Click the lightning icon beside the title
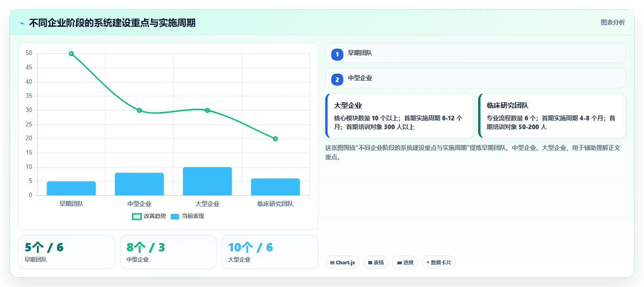This screenshot has height=287, width=644. click(22, 23)
